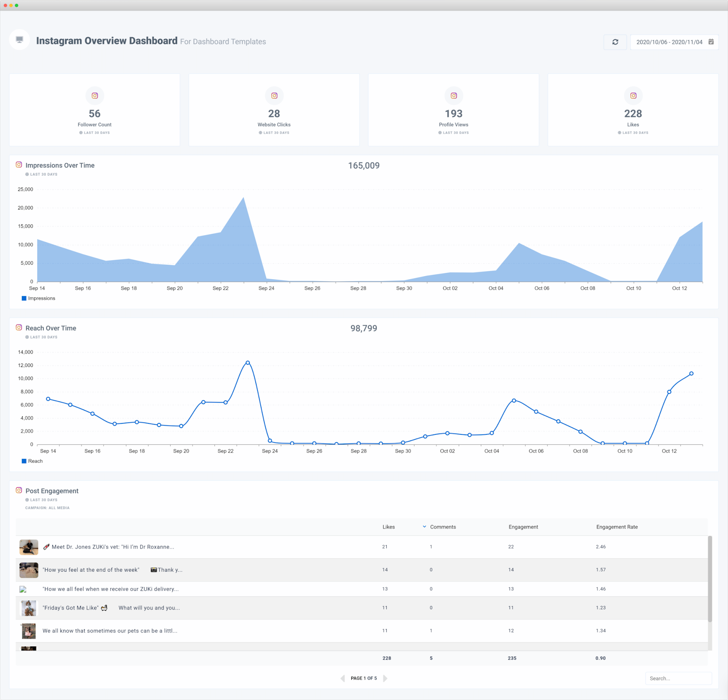Open the 2020/10/06 - 2020/11/04 date range

tap(669, 42)
